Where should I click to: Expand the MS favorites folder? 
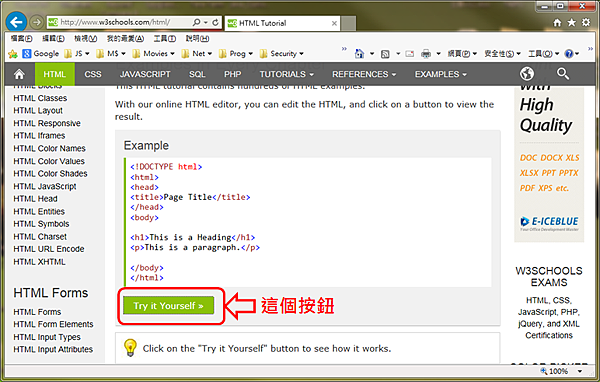click(x=111, y=54)
